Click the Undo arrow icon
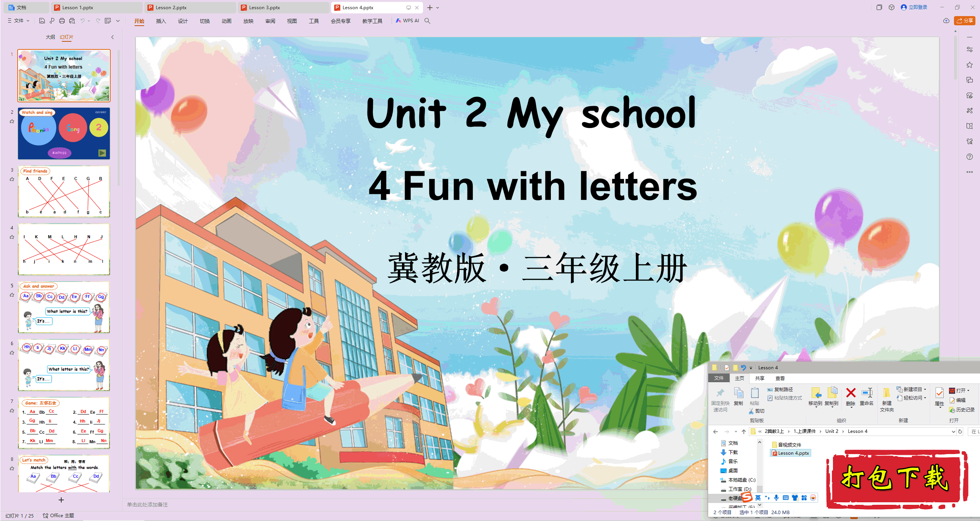980x521 pixels. (x=82, y=21)
